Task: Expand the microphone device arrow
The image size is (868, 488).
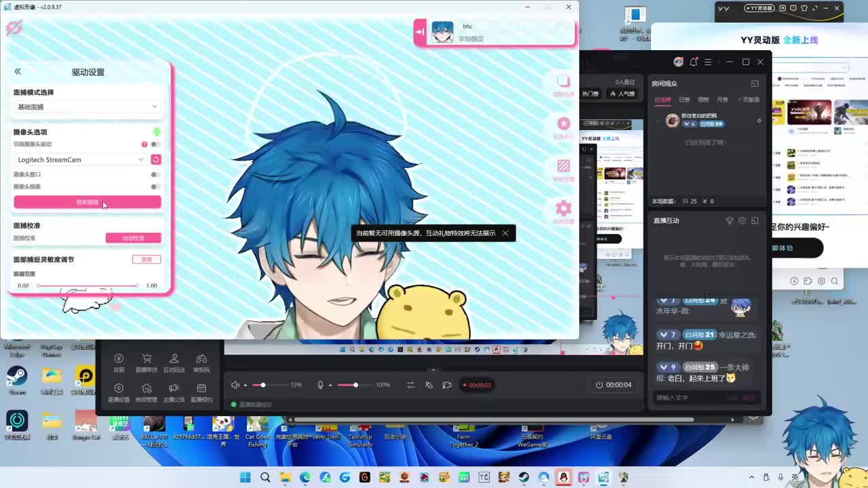Action: pyautogui.click(x=330, y=385)
